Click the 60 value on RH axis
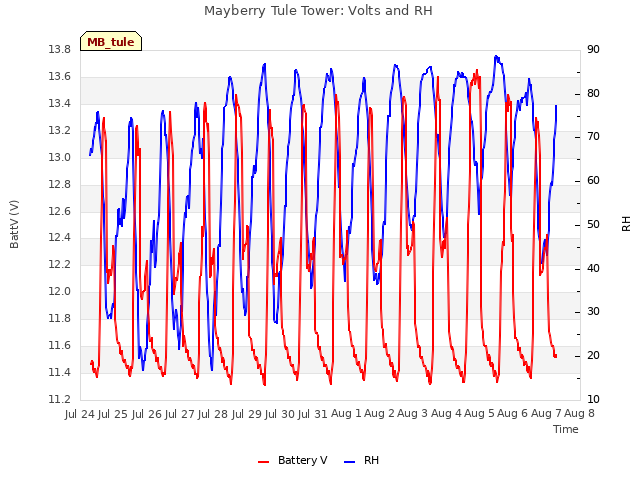Image resolution: width=640 pixels, height=480 pixels. point(593,181)
